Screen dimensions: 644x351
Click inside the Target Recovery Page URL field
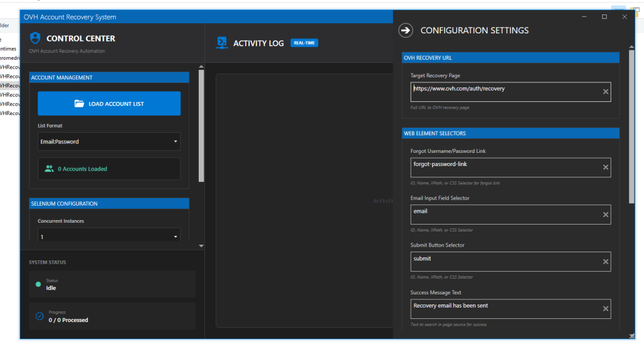[503, 92]
